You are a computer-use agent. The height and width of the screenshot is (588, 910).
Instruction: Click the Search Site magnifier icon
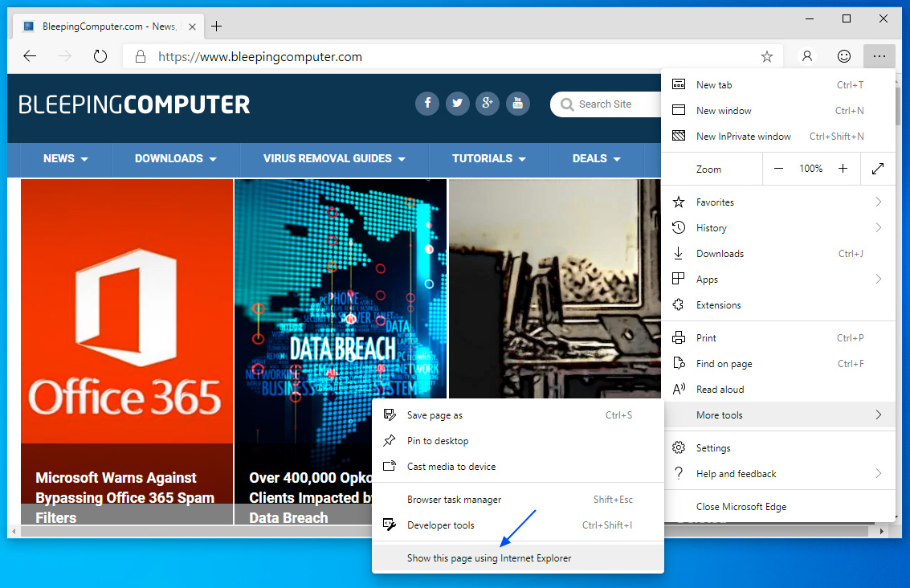coord(567,104)
